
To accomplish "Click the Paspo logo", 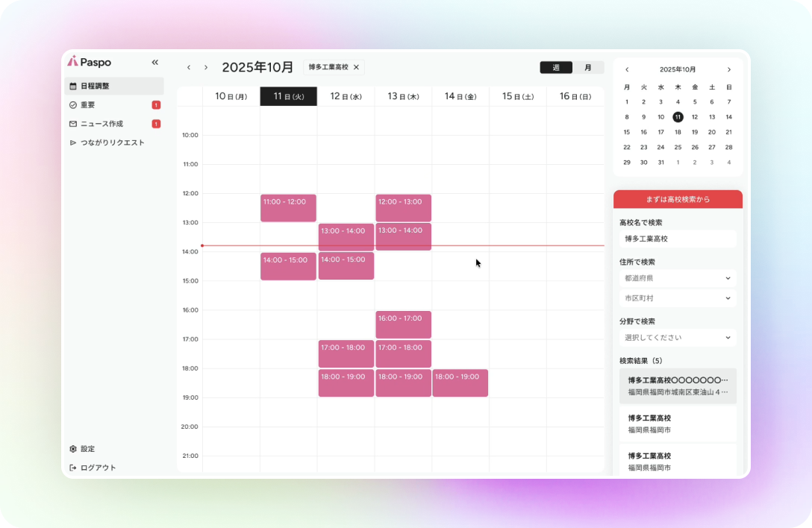I will [89, 62].
